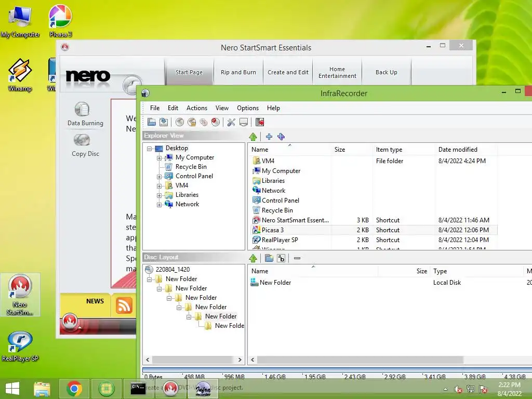Switch to Create and Edit tab in Nero
This screenshot has height=399, width=532.
pyautogui.click(x=288, y=72)
